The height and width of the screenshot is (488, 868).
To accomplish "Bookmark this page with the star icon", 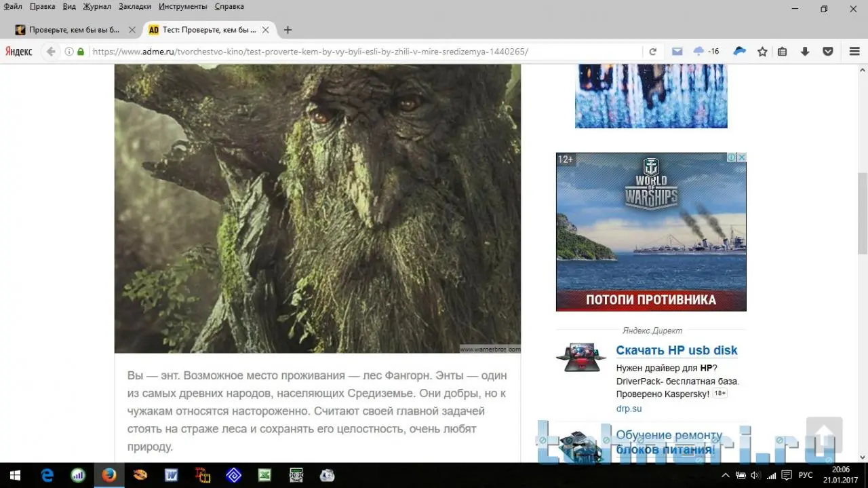I will (762, 52).
